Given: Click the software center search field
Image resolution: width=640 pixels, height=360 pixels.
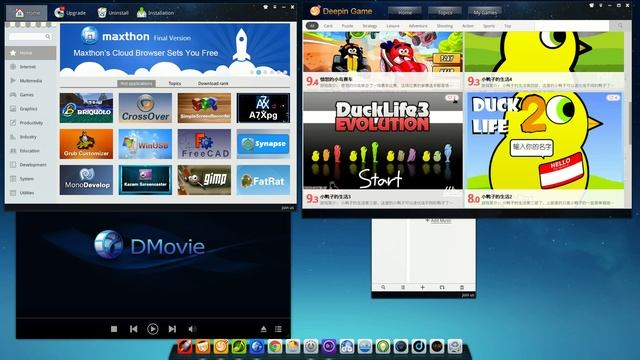Looking at the screenshot, I should (x=30, y=37).
